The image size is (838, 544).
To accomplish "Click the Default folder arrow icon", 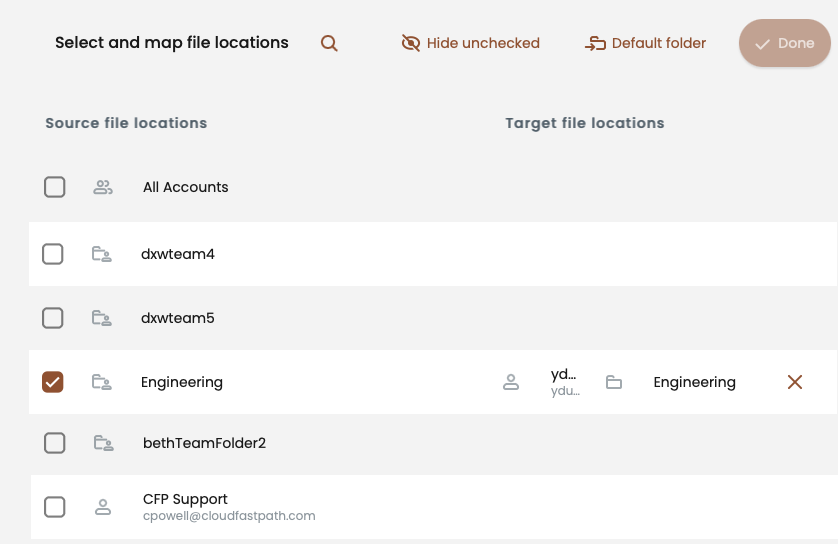I will tap(595, 43).
